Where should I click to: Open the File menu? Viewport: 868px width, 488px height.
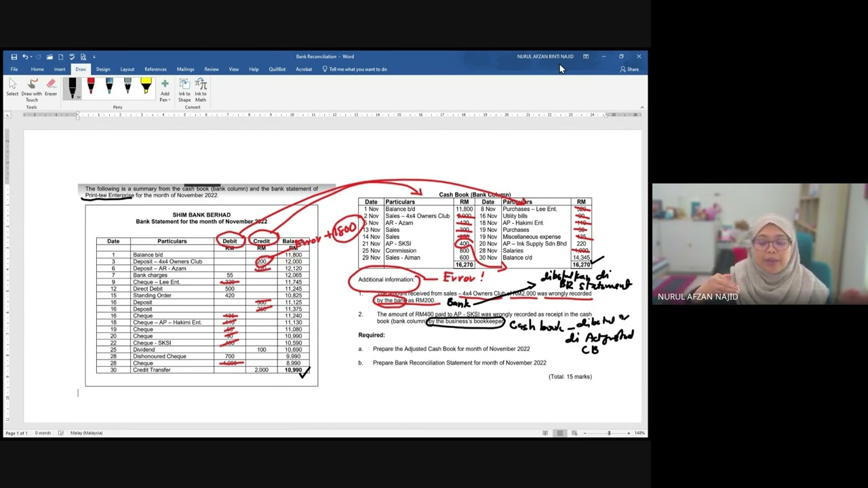pos(14,69)
